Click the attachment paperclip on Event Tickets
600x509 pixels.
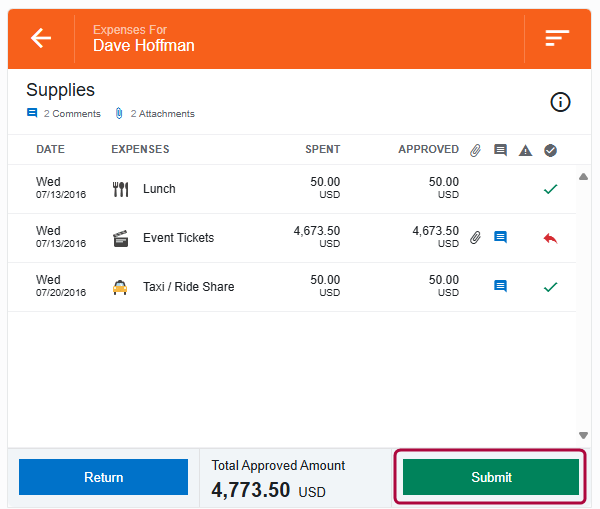point(476,238)
